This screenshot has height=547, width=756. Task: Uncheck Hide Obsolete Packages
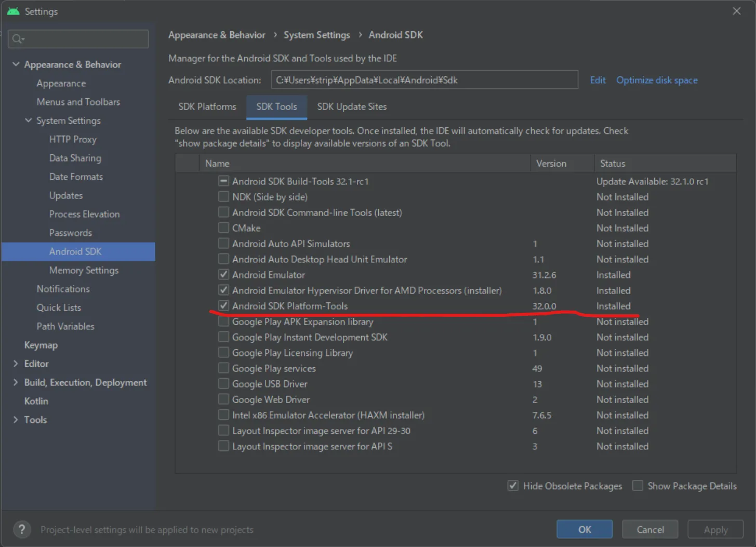[513, 486]
